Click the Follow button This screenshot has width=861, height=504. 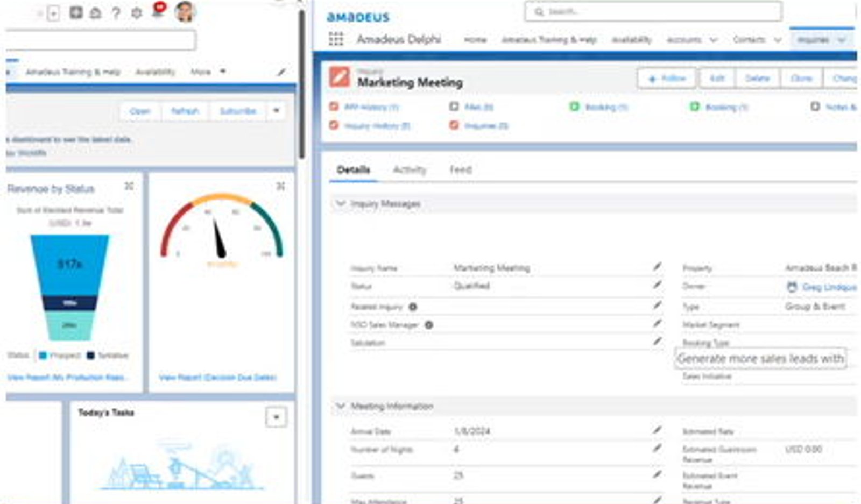pos(667,79)
